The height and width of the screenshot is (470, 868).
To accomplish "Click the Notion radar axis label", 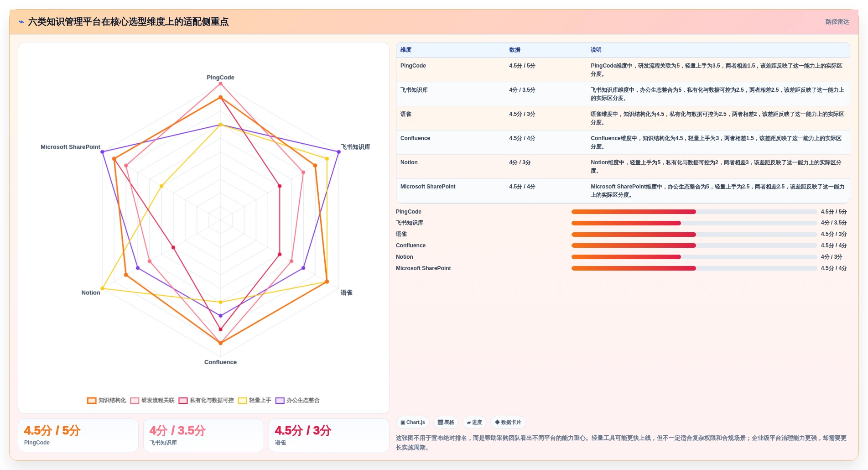I will click(x=91, y=292).
